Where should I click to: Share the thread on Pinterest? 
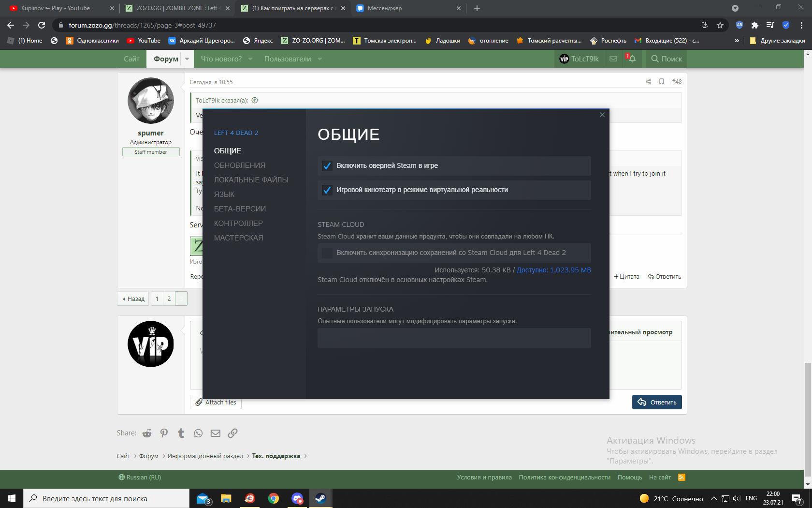click(164, 433)
